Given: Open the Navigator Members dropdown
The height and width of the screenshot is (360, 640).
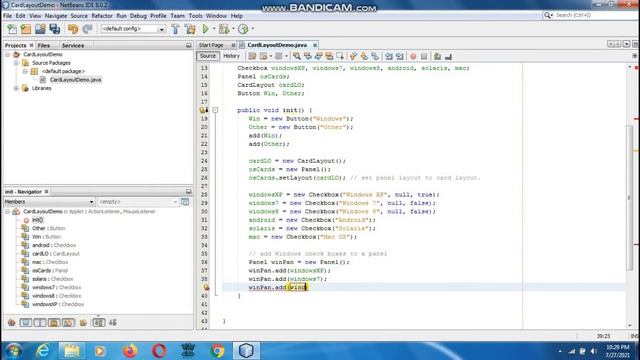Looking at the screenshot, I should [x=49, y=202].
